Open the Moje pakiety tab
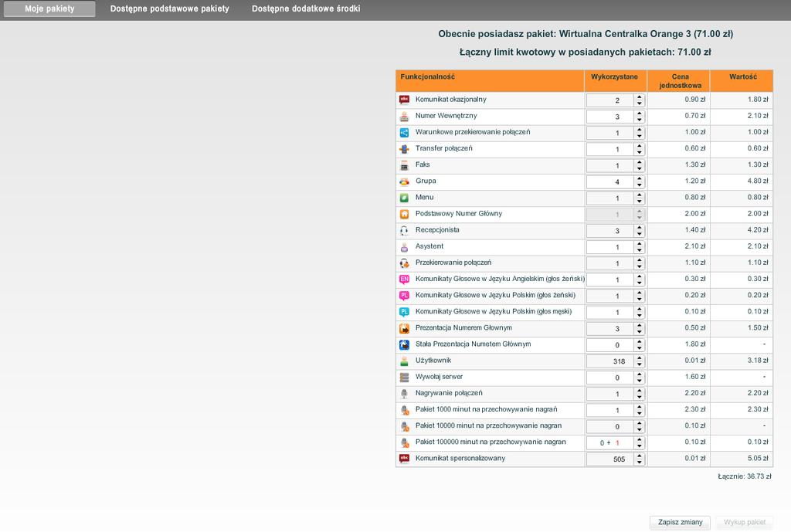The image size is (791, 532). (49, 8)
